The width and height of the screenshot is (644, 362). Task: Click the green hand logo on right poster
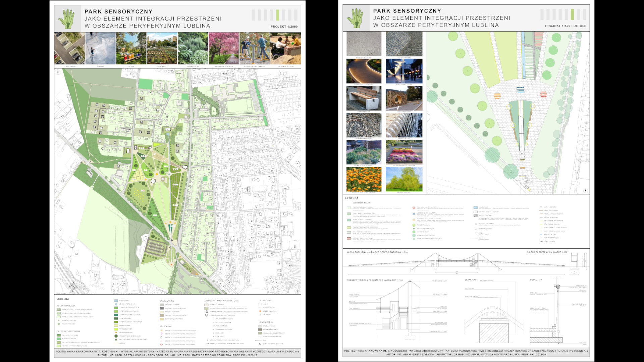pos(355,18)
